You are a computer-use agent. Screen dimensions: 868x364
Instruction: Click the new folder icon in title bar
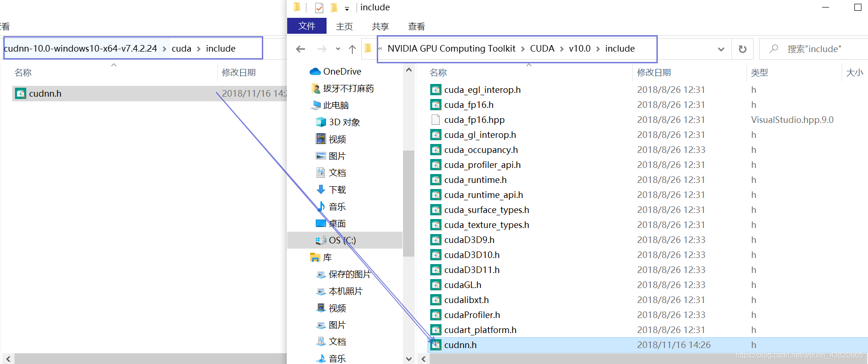(334, 8)
